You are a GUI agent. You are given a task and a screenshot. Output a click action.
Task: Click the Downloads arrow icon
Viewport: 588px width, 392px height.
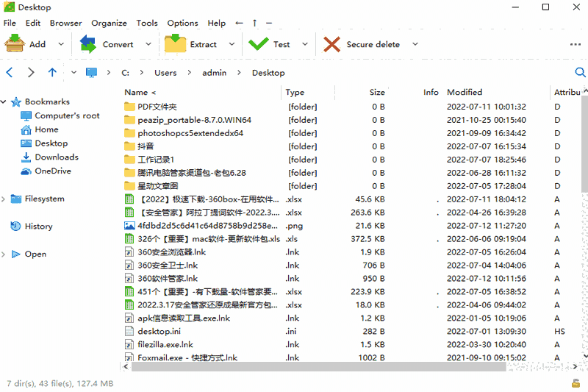click(26, 157)
